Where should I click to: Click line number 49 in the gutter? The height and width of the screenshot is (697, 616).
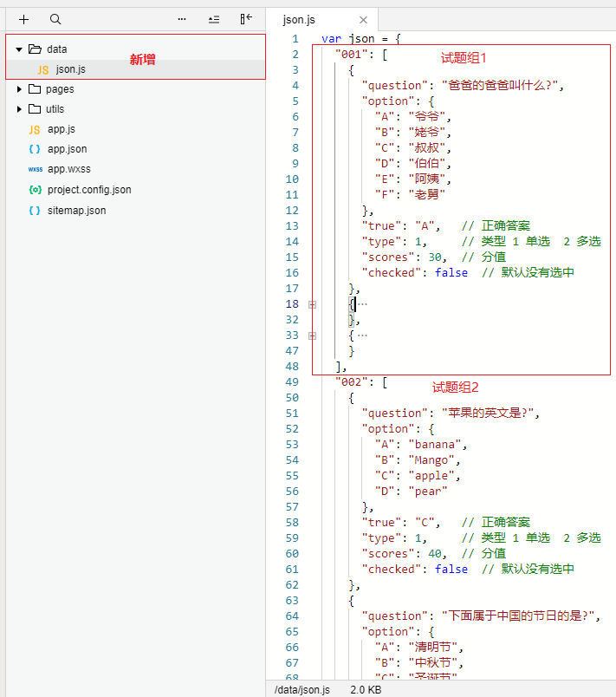292,381
